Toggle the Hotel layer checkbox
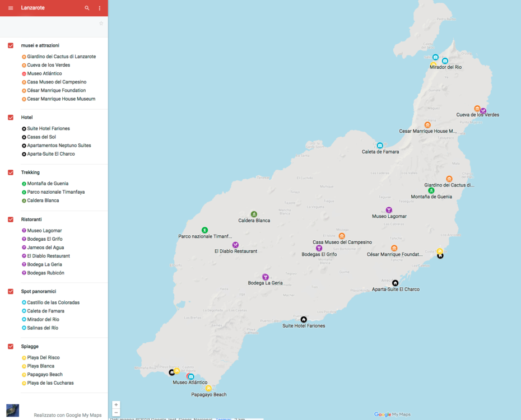Image resolution: width=521 pixels, height=420 pixels. click(11, 118)
